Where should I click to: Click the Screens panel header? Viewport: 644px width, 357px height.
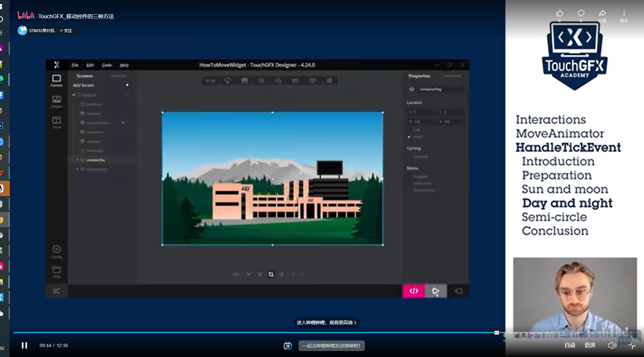(x=85, y=76)
